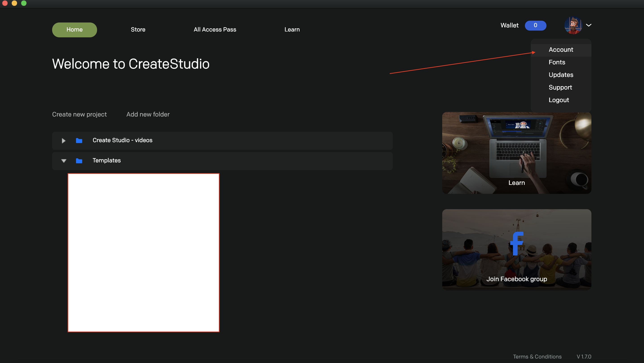Switch to the Learn tab in navigation

292,29
